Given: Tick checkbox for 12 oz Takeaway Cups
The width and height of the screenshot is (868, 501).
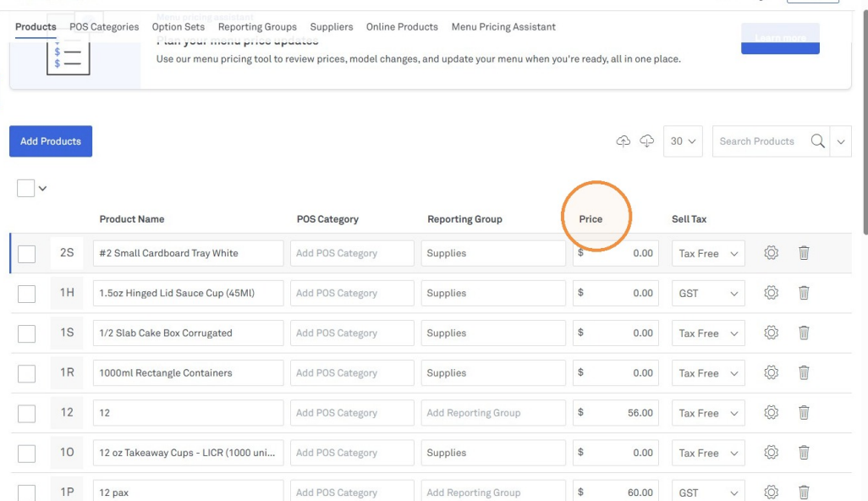Looking at the screenshot, I should point(26,454).
